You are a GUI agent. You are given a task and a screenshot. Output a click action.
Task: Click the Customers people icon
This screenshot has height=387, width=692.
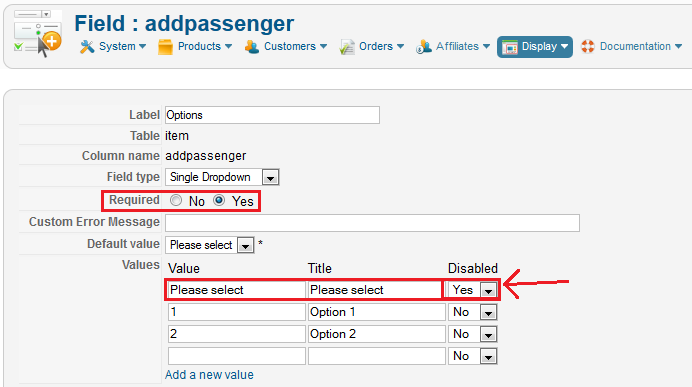click(x=252, y=47)
